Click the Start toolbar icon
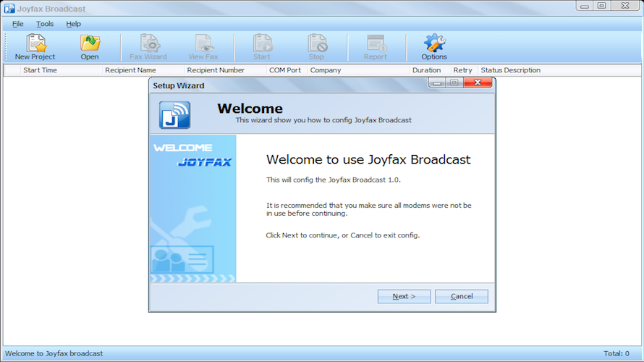This screenshot has width=644, height=362. coord(262,47)
